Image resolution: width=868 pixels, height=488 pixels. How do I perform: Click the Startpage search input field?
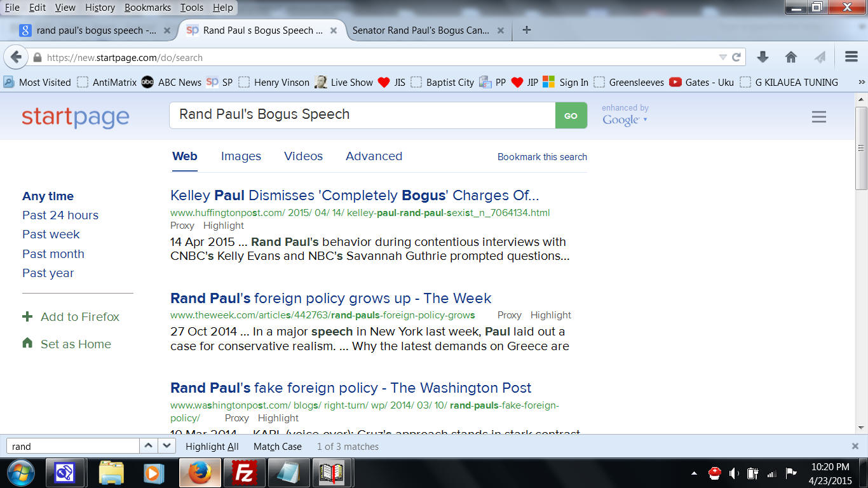362,115
